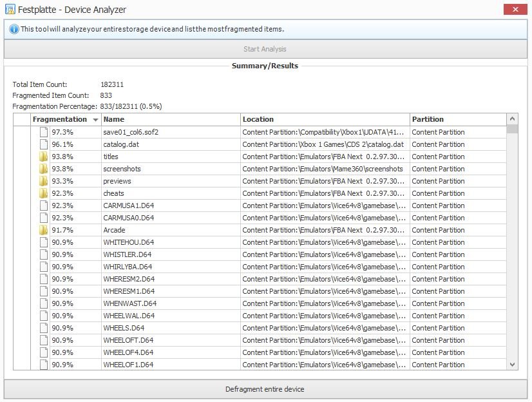
Task: Click the file icon for CARMUSA1.D64
Action: point(43,206)
